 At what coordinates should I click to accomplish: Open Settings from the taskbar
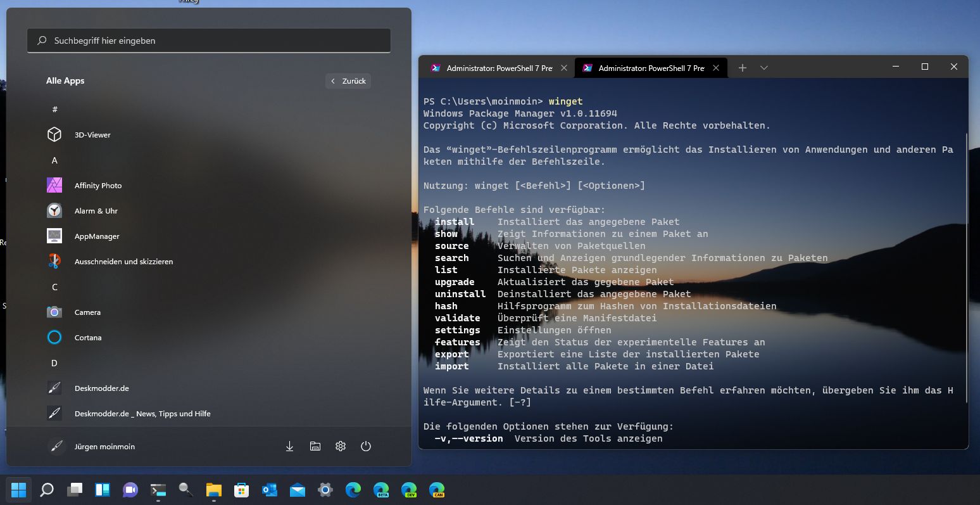click(x=325, y=490)
